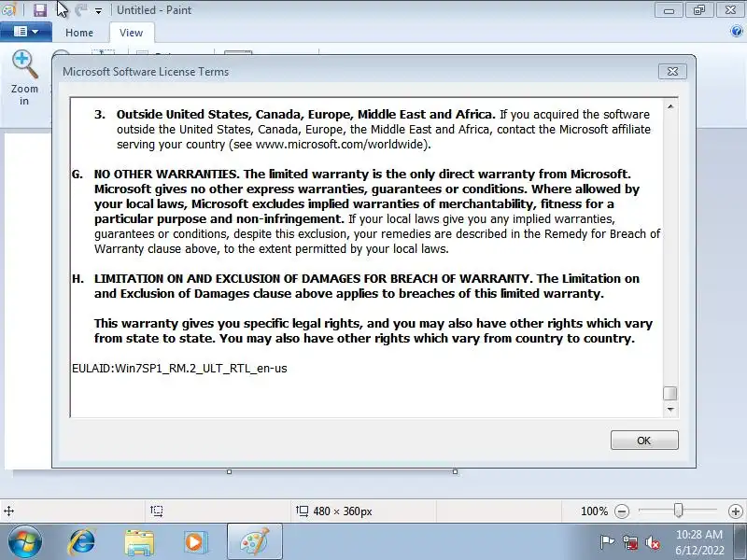Viewport: 747px width, 560px height.
Task: Restore down the Paint window
Action: tap(698, 10)
